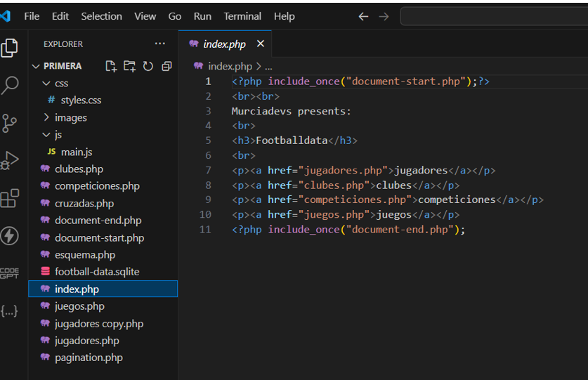Image resolution: width=588 pixels, height=380 pixels.
Task: Click the New File icon in Explorer
Action: click(111, 66)
